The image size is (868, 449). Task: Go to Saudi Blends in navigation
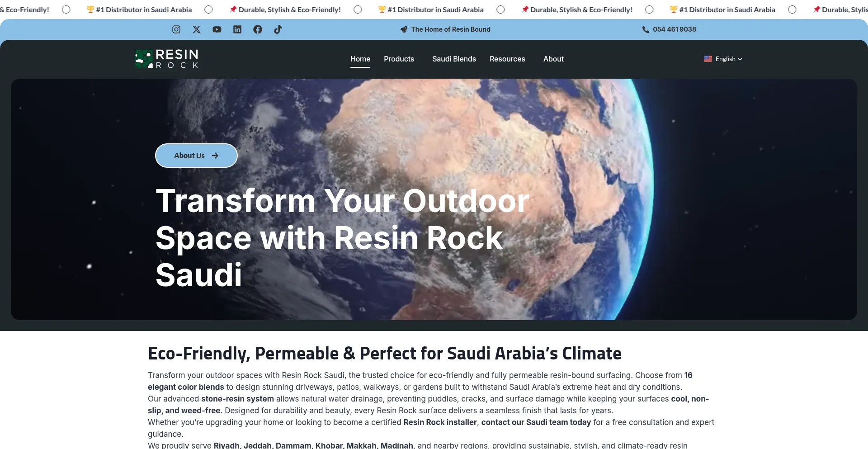coord(454,59)
